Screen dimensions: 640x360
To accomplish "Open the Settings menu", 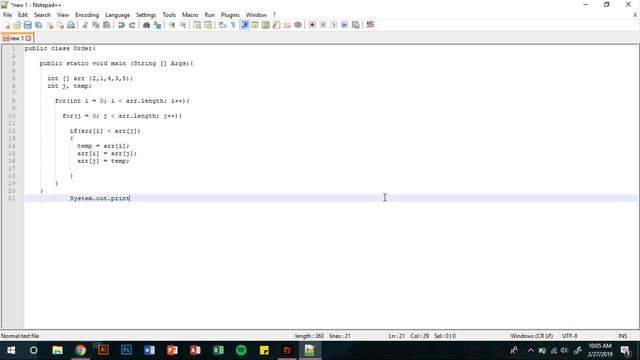I will click(x=146, y=15).
